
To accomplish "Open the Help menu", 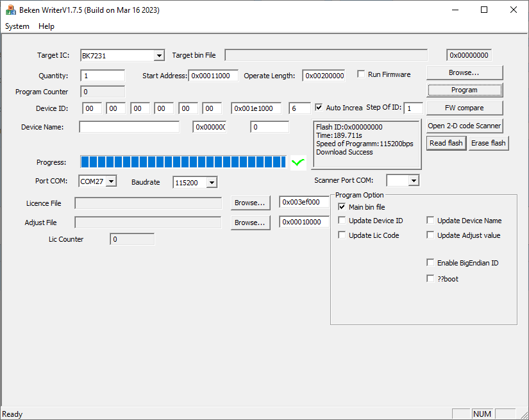I will click(x=46, y=26).
